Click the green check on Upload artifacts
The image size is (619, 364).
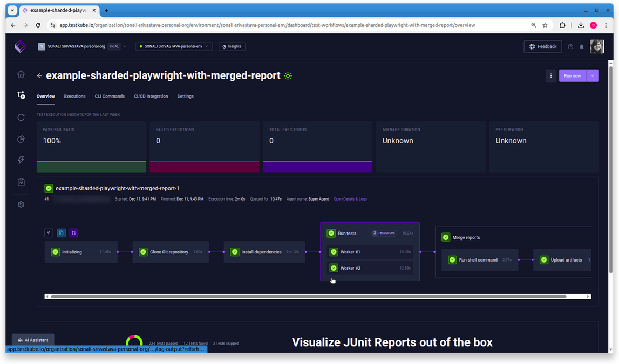tap(544, 260)
